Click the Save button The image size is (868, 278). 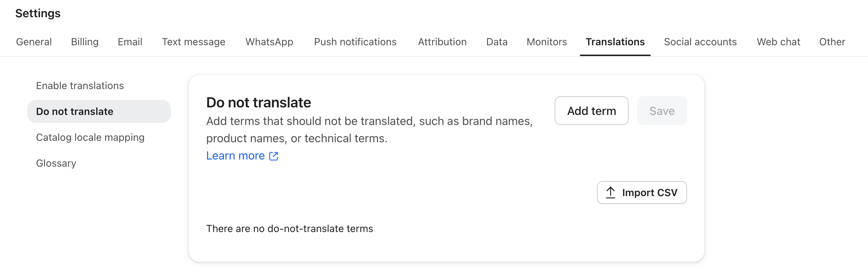[662, 111]
